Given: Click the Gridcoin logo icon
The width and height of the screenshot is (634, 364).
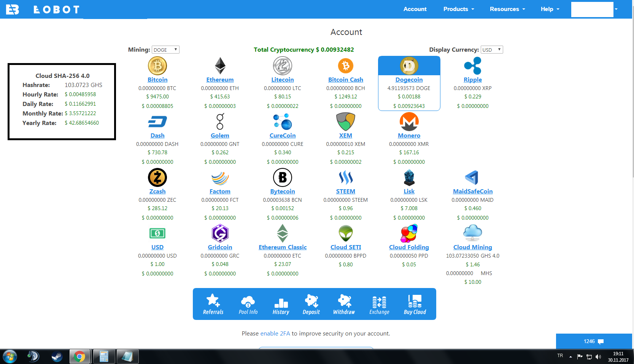Looking at the screenshot, I should click(220, 233).
